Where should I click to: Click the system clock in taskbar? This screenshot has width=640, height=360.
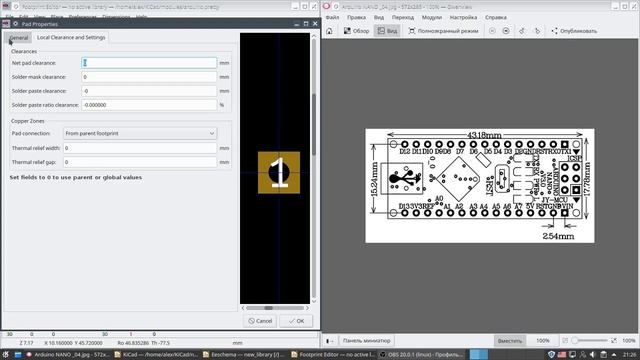629,354
